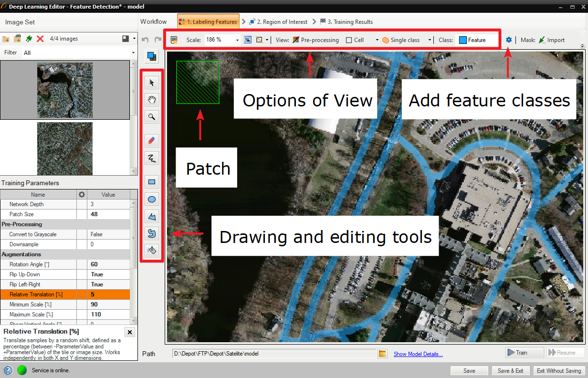
Task: Toggle Pre-processing view
Action: [x=315, y=40]
